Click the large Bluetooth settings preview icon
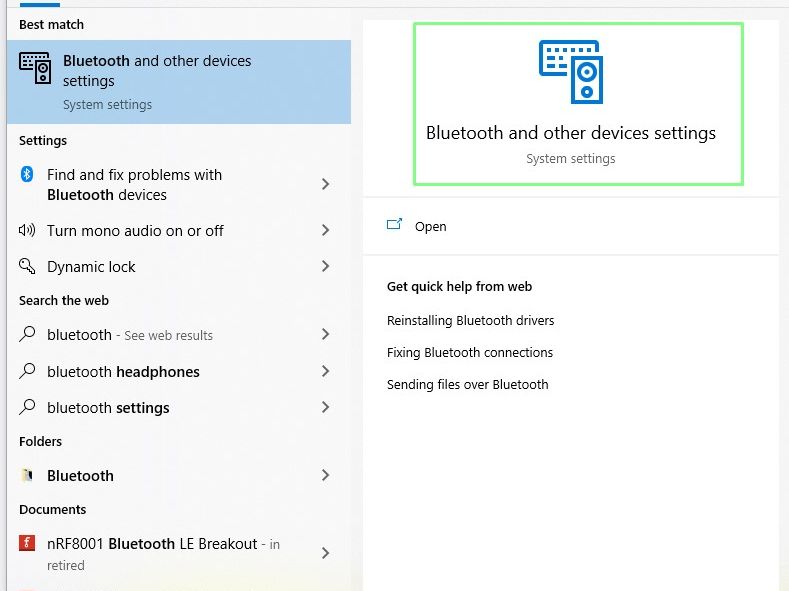The image size is (789, 591). (x=570, y=71)
